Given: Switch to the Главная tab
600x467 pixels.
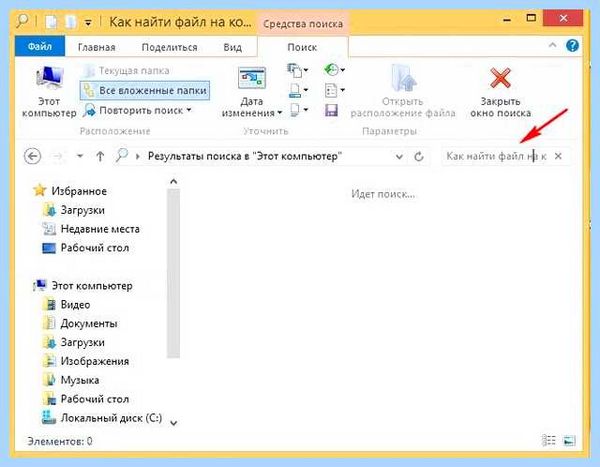Looking at the screenshot, I should (x=96, y=47).
